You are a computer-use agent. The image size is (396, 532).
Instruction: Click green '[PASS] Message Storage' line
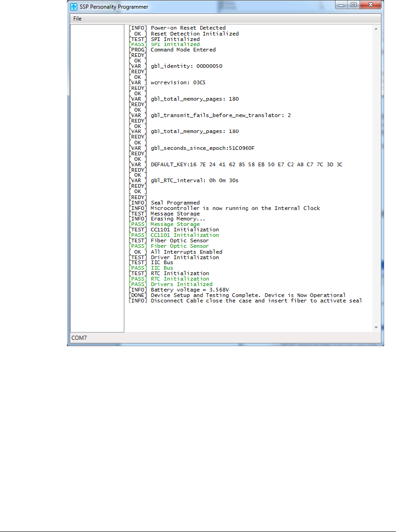click(164, 224)
